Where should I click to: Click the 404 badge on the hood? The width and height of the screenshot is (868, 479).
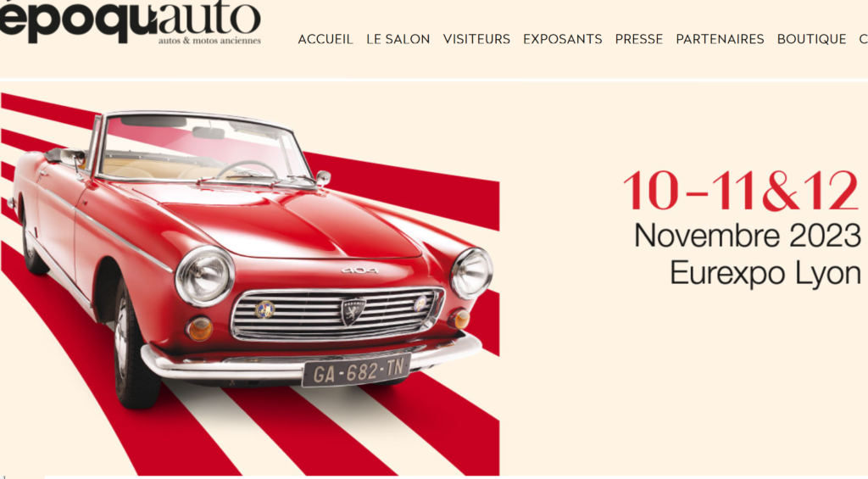(x=359, y=270)
